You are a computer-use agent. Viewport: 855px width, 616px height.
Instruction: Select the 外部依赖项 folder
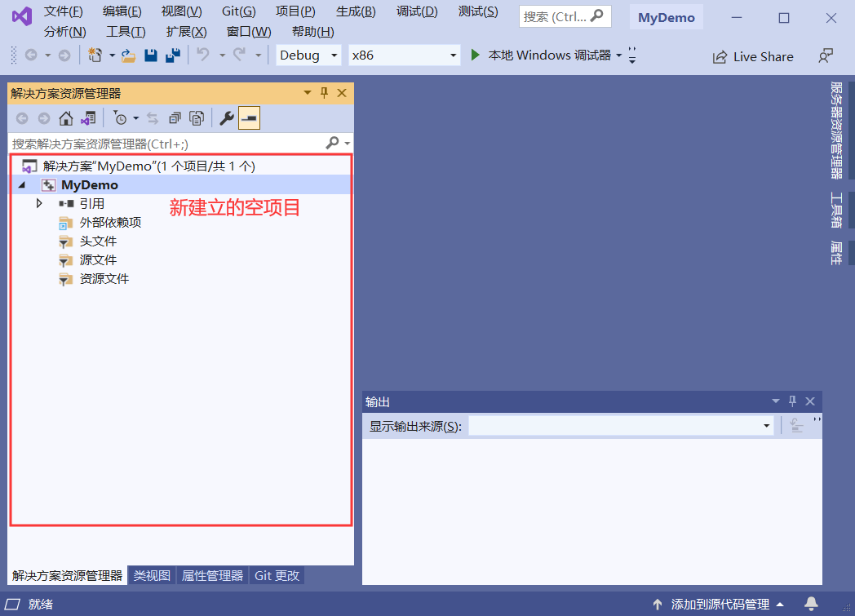click(x=111, y=223)
